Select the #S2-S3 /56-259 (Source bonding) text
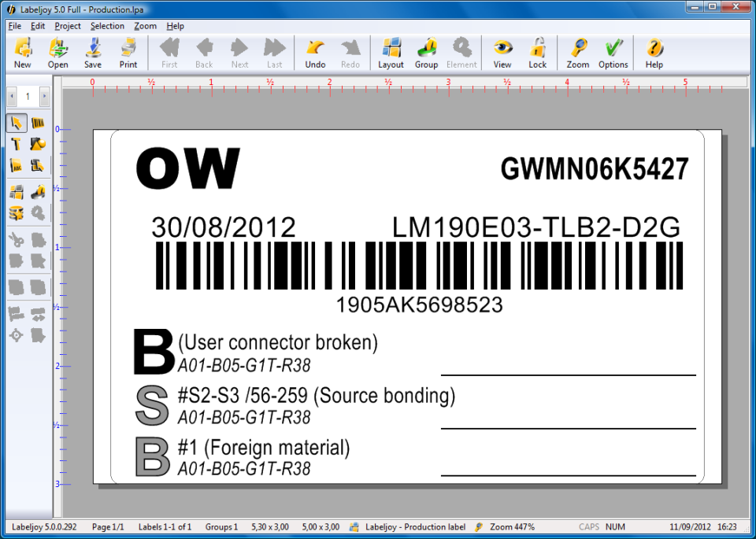The width and height of the screenshot is (756, 539). coord(317,396)
